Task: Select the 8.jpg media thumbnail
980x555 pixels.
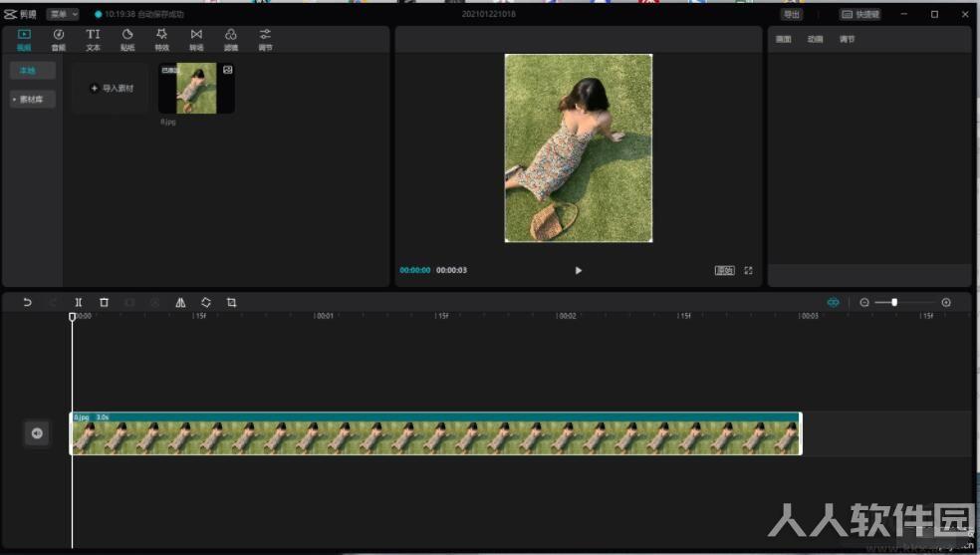Action: coord(196,88)
